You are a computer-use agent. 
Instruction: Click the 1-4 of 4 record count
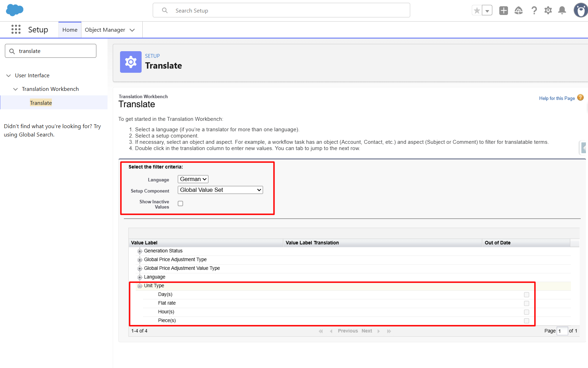click(139, 331)
